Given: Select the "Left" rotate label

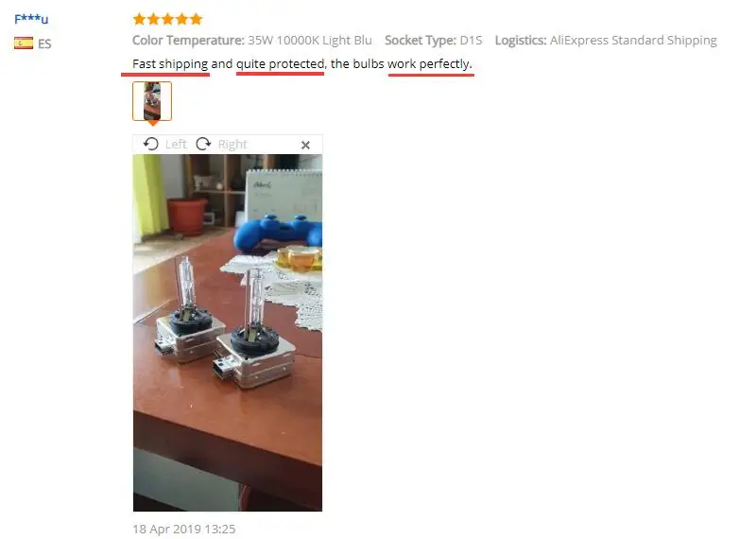Looking at the screenshot, I should [176, 145].
